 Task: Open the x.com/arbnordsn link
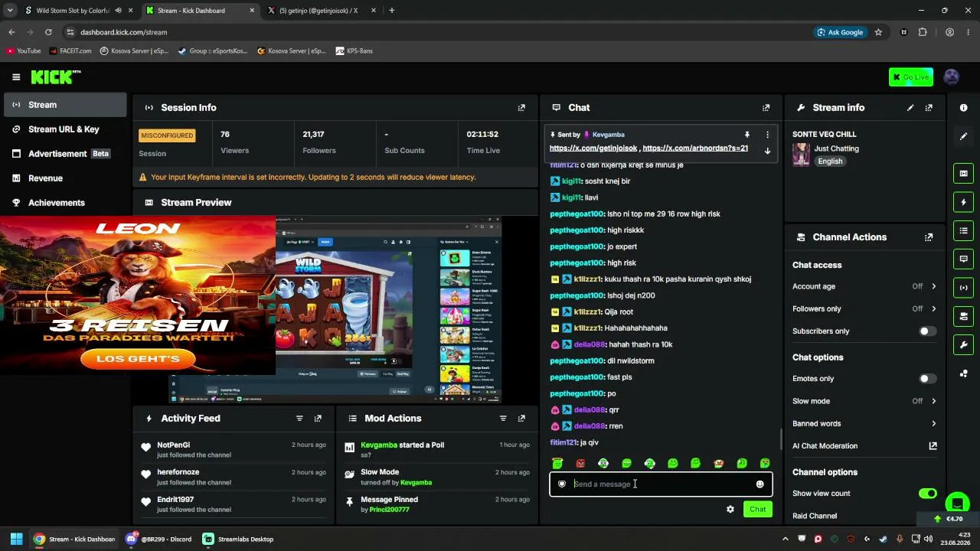(695, 148)
